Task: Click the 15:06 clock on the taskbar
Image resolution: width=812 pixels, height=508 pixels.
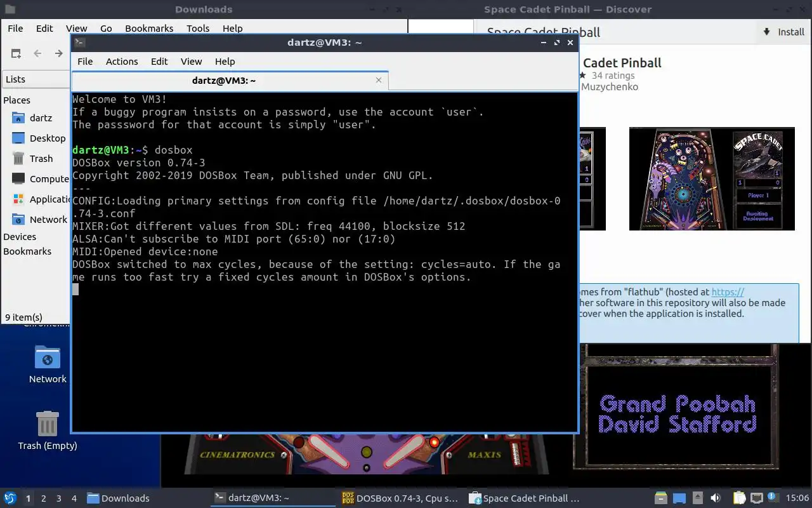Action: [797, 498]
